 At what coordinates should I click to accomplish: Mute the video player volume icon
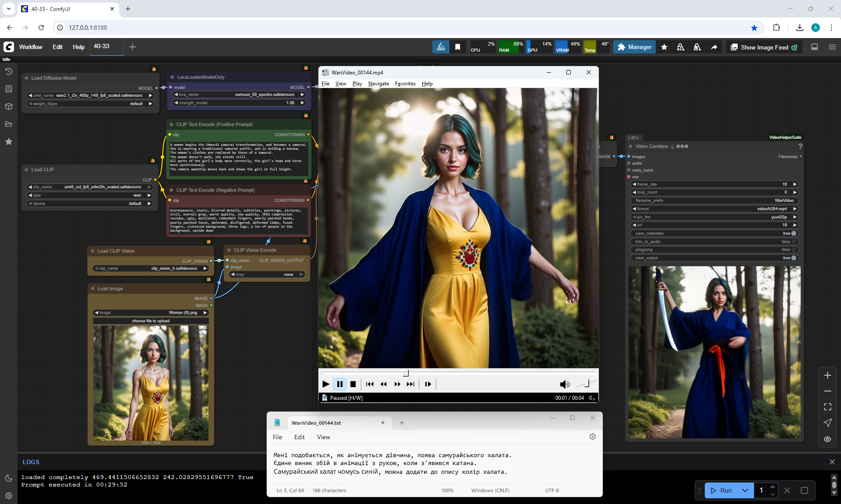tap(564, 384)
